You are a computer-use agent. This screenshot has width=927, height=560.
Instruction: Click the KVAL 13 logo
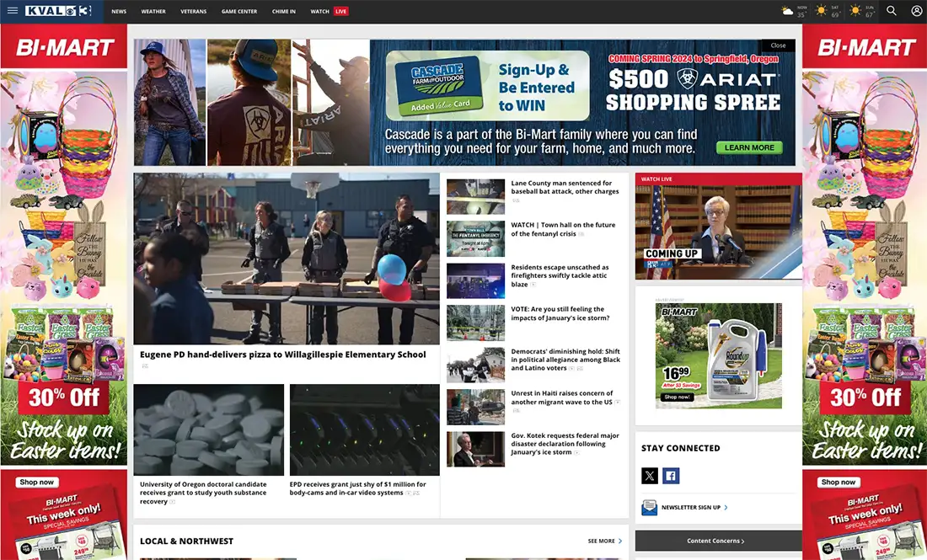(x=58, y=11)
